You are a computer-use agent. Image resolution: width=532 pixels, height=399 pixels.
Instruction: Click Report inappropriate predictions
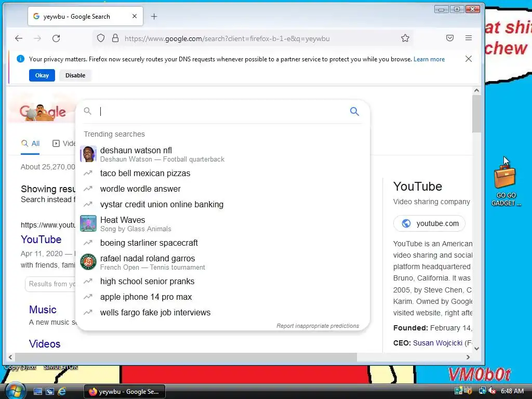(317, 326)
